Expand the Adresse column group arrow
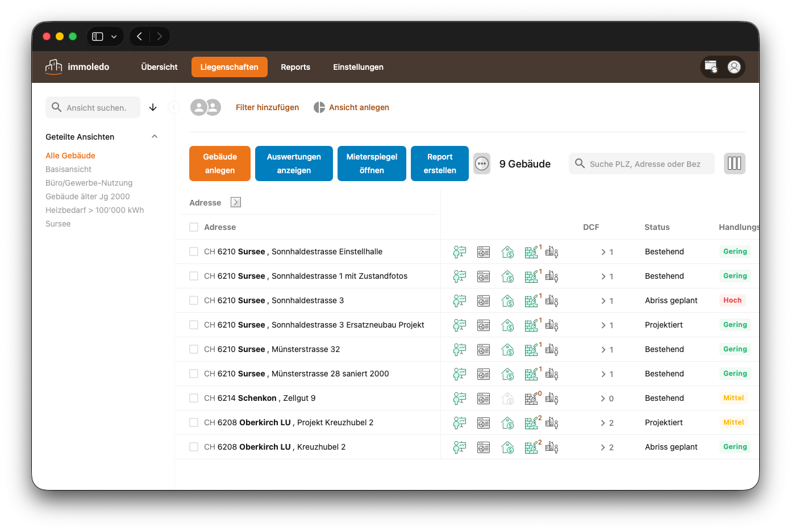791x532 pixels. pos(236,202)
